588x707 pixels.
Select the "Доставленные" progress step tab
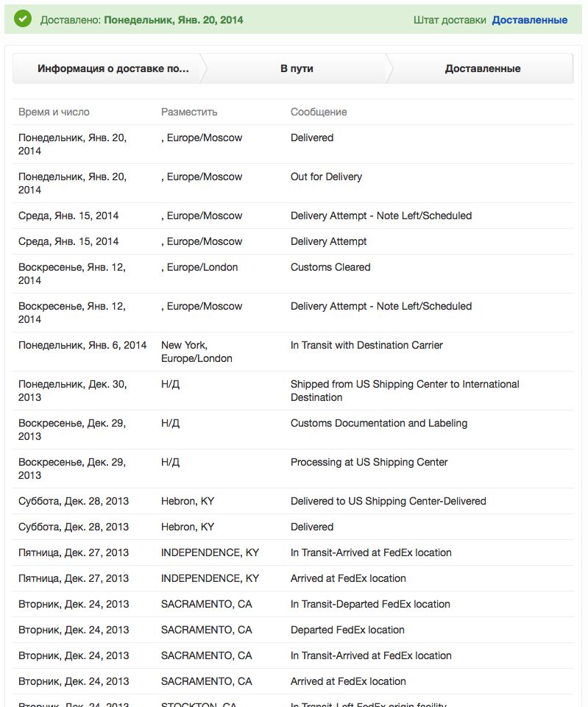[x=483, y=68]
